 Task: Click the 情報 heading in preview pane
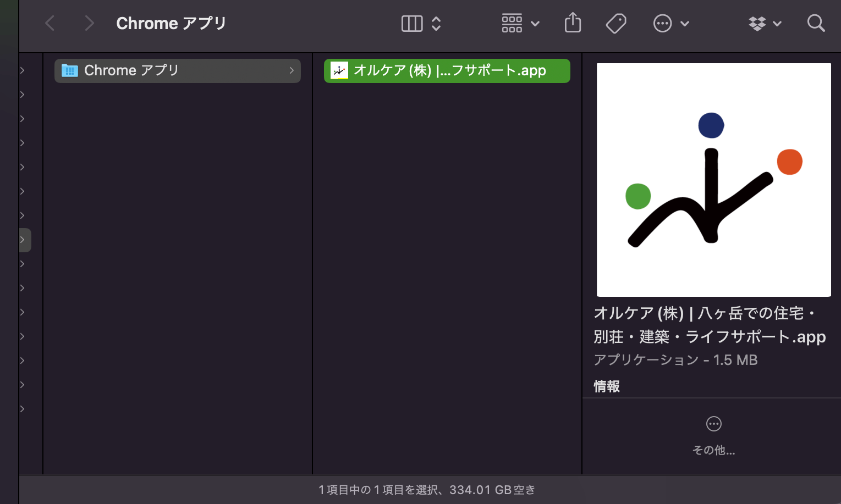coord(607,386)
